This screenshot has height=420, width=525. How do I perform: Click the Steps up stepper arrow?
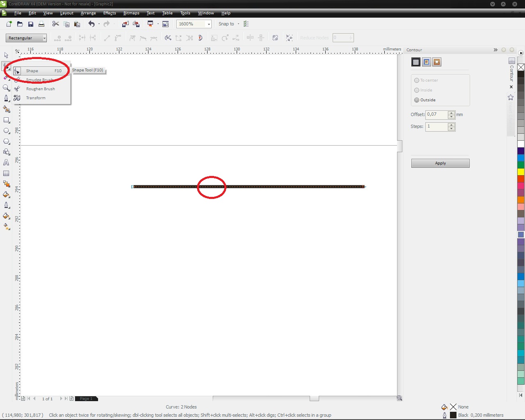tap(451, 124)
